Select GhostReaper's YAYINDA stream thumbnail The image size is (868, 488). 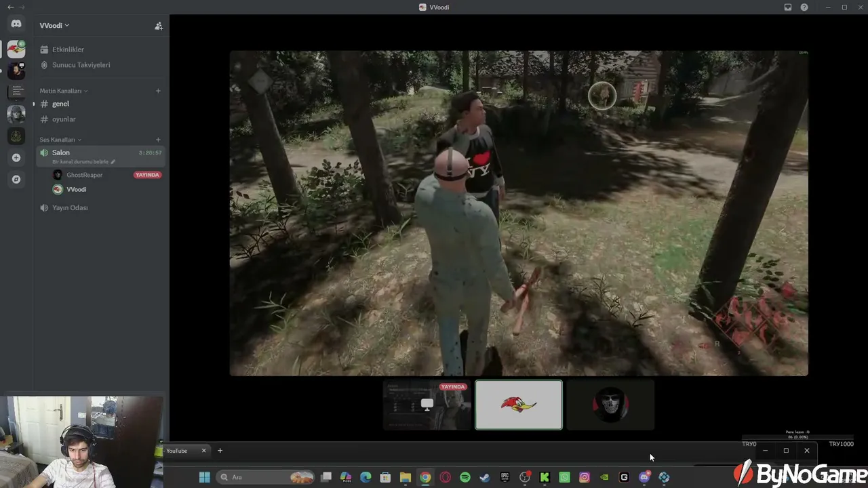pos(427,405)
